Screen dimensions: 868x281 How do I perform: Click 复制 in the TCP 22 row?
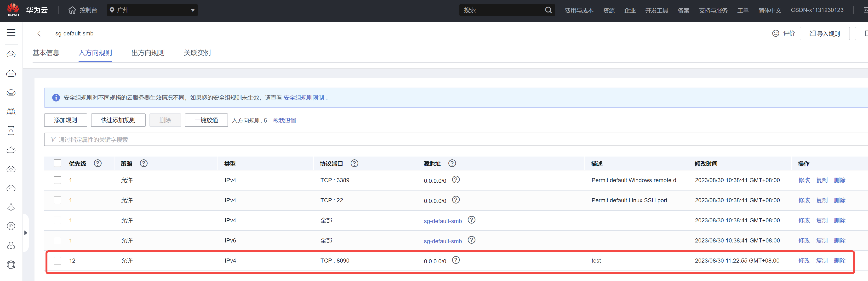(822, 201)
